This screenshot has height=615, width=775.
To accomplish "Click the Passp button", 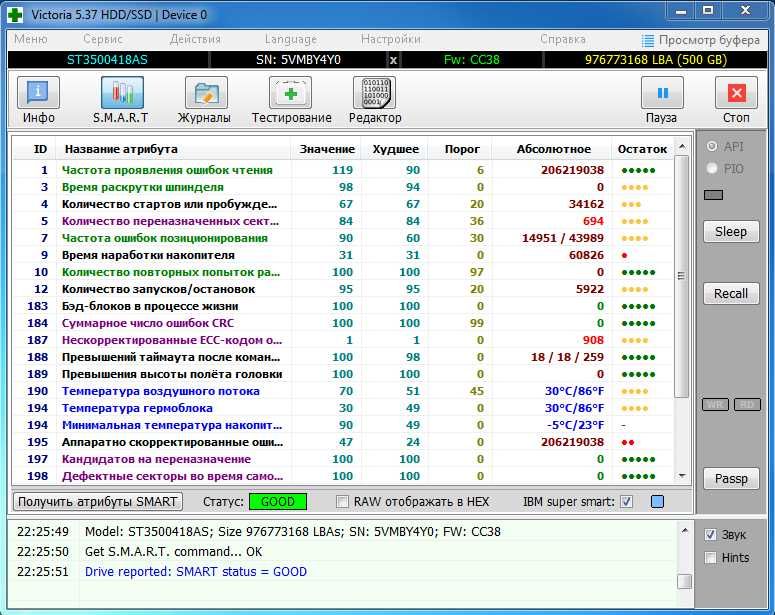I will click(730, 479).
